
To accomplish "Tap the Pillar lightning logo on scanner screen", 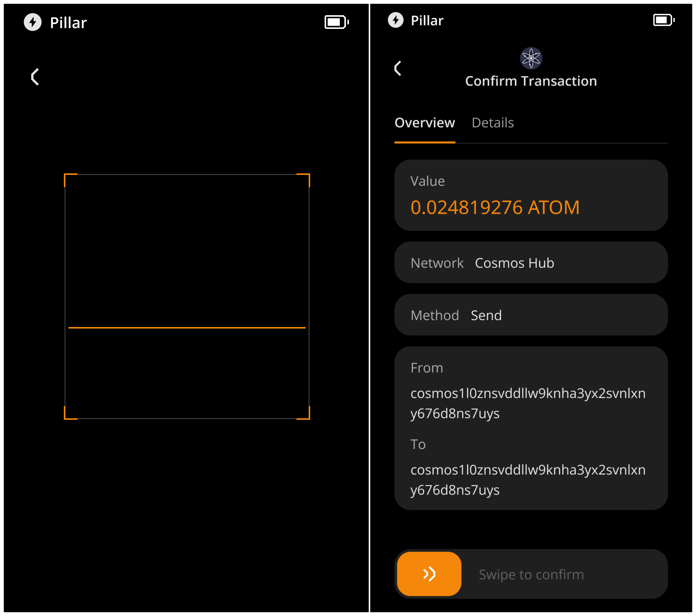I will pos(33,22).
